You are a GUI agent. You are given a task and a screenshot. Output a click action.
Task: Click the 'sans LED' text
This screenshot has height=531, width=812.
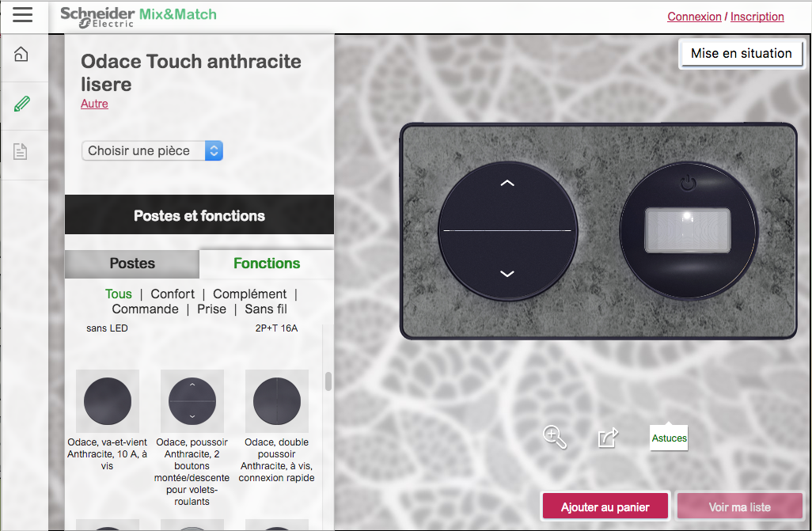107,328
